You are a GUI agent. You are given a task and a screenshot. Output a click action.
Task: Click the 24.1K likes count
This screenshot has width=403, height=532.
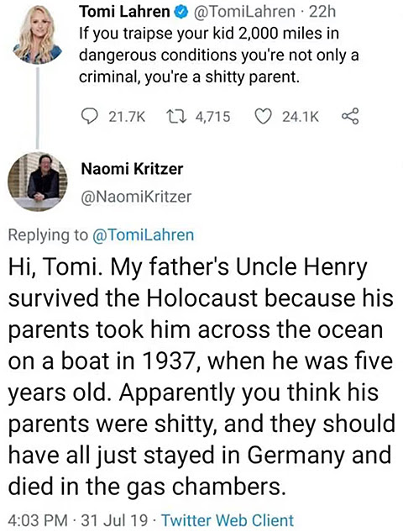click(x=301, y=117)
